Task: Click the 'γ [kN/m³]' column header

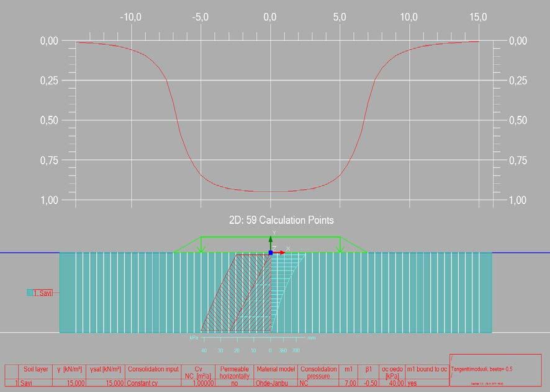Action: (x=69, y=369)
